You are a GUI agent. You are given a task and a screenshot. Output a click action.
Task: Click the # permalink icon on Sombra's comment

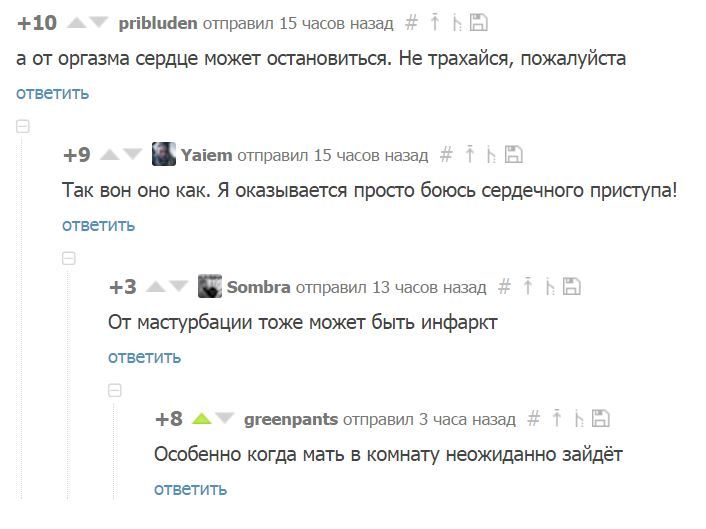(x=505, y=287)
